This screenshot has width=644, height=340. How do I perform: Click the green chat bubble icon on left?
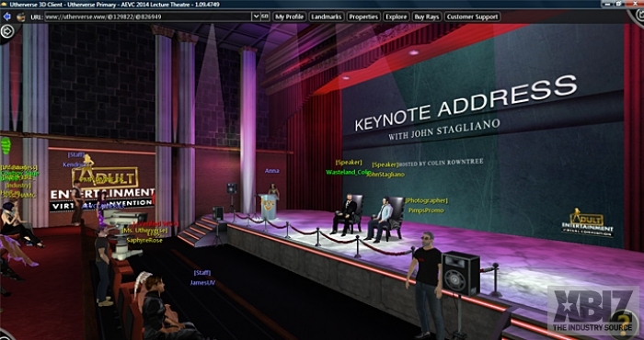pos(6,146)
